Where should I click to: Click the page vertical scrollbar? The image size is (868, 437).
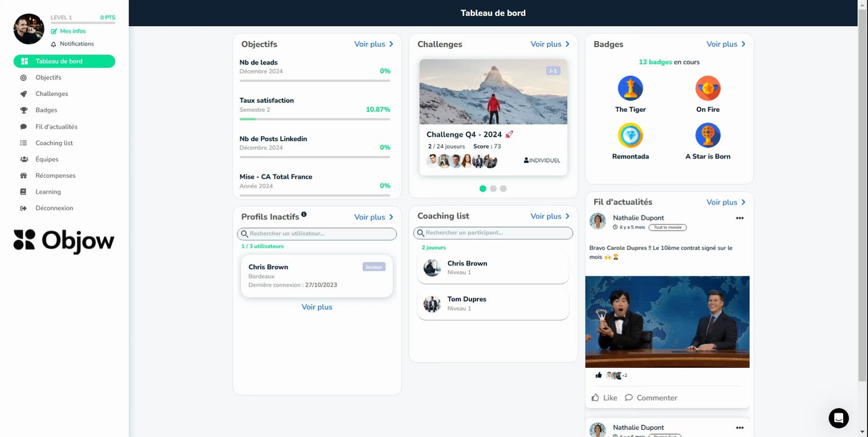(x=863, y=194)
